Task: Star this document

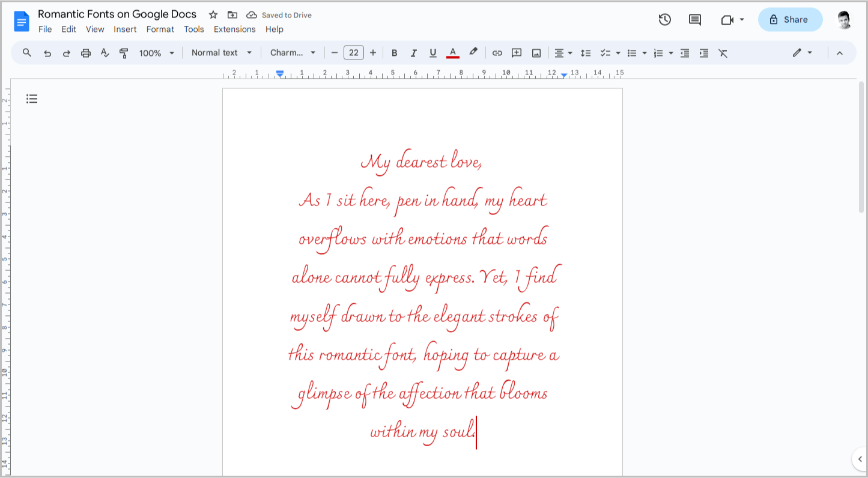Action: (213, 15)
